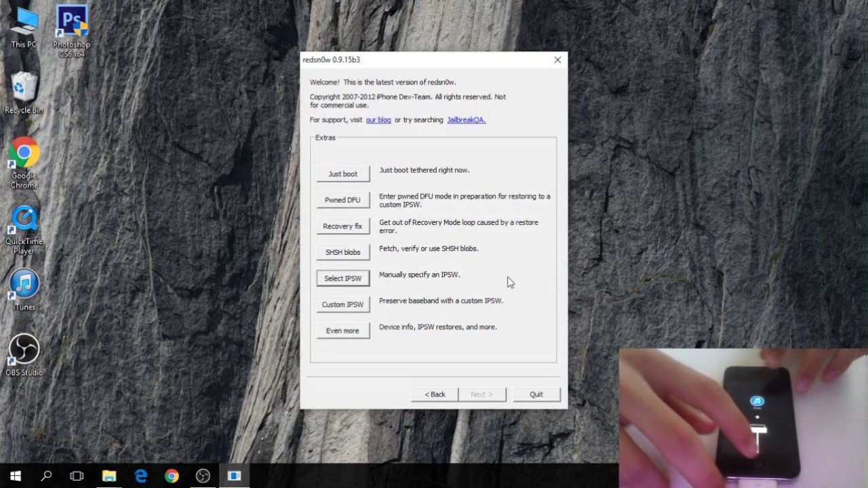
Task: Click the 'Manually specify an IPSW.' description
Action: point(419,274)
